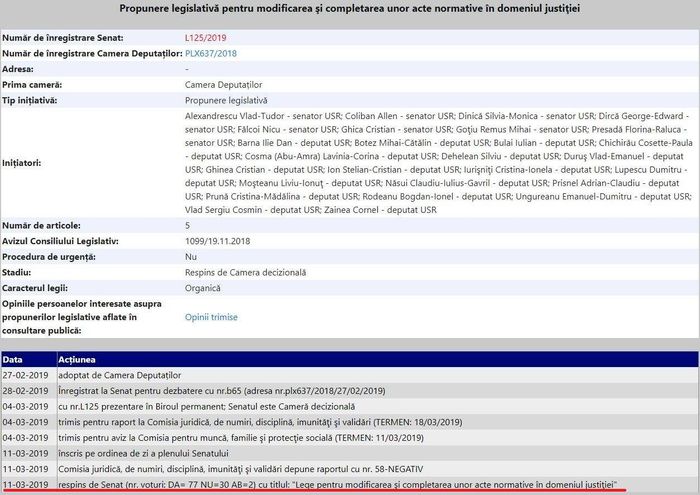Select the 'Adresa:' label
The width and height of the screenshot is (700, 495).
(x=17, y=69)
